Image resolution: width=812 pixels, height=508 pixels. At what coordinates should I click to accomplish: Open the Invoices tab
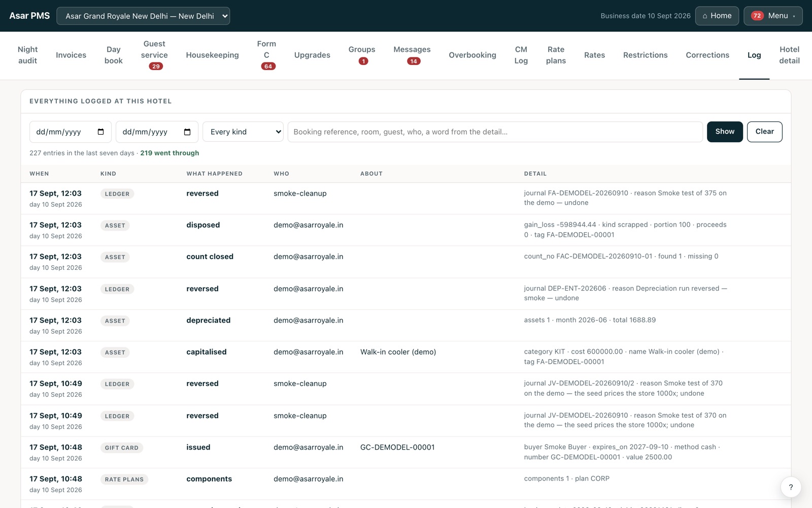[x=71, y=55]
